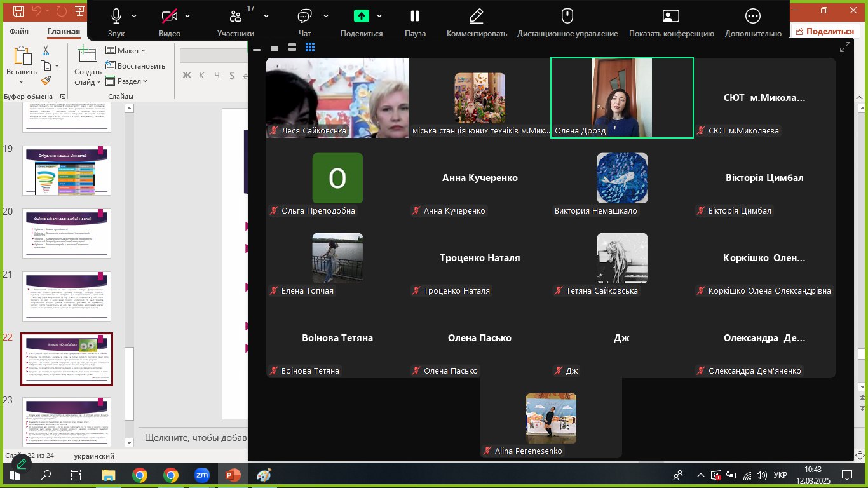This screenshot has height=488, width=868.
Task: Click the font name input box
Action: click(214, 56)
